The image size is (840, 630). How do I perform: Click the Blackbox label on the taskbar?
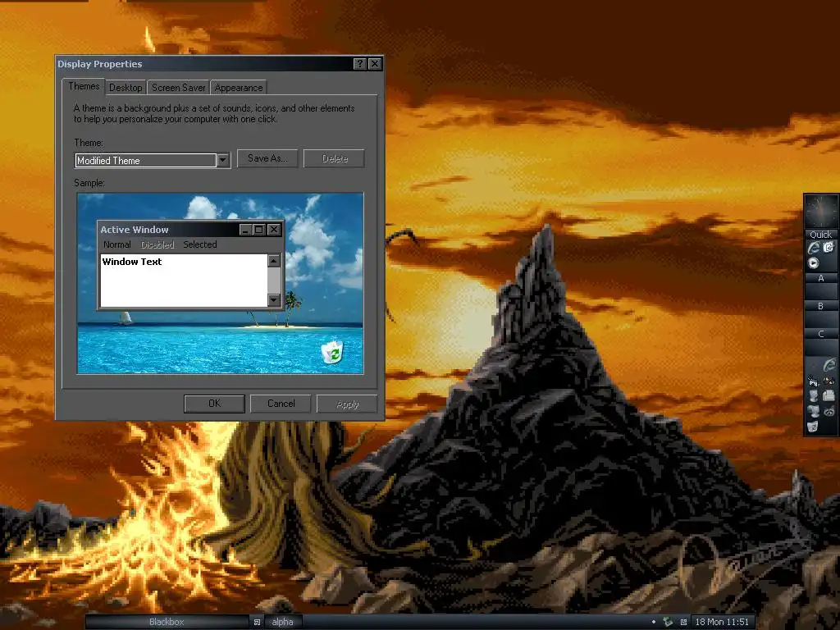[167, 622]
